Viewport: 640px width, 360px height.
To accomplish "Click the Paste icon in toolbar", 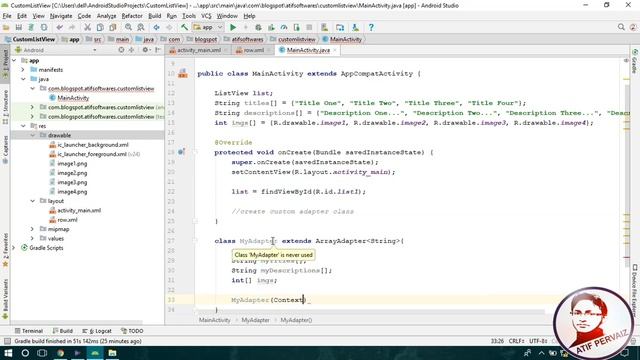I will [x=113, y=27].
